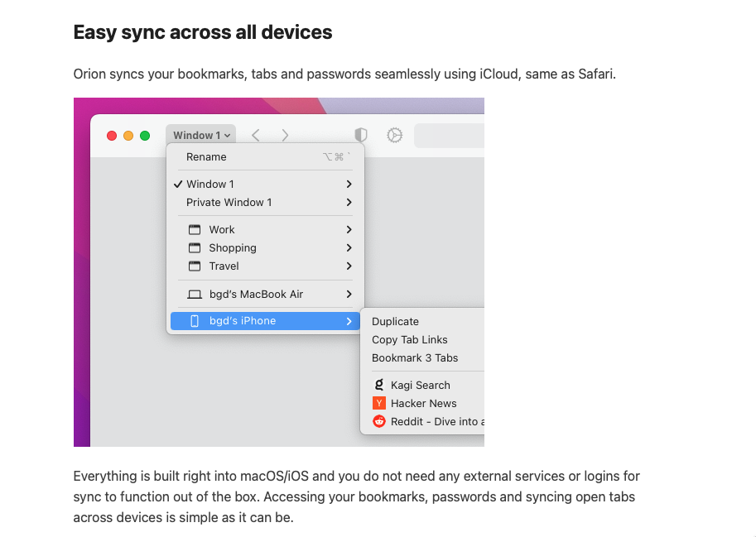
Task: Click the Travel tab group icon
Action: click(195, 266)
